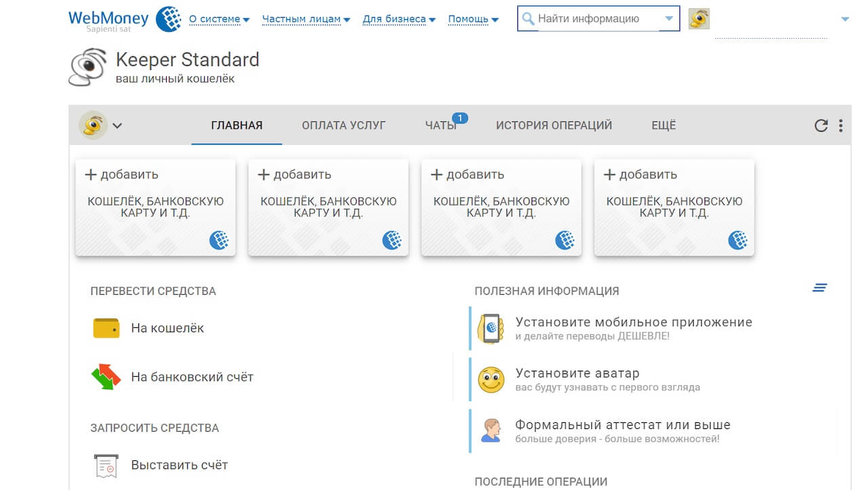Screen dimensions: 868x490
Task: Click the yellow wallet icon
Action: (106, 328)
